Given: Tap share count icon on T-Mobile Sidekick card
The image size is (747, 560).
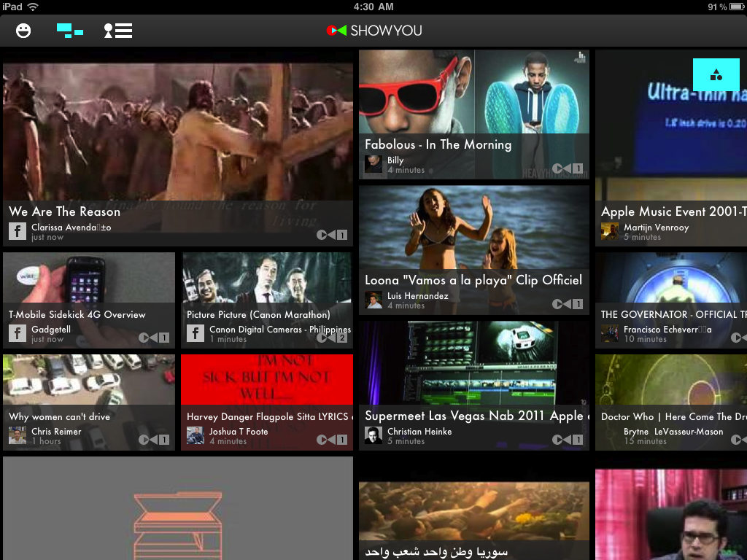Looking at the screenshot, I should tap(154, 338).
